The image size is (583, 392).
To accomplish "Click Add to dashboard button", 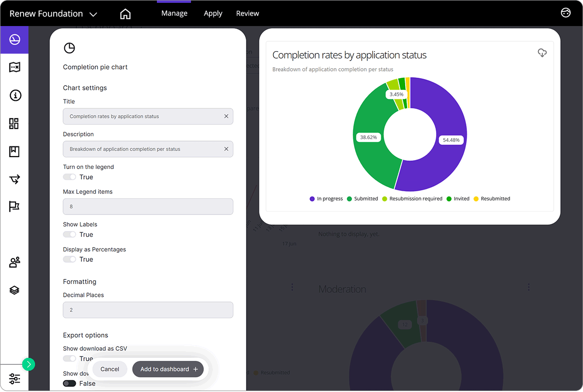I will pyautogui.click(x=168, y=369).
